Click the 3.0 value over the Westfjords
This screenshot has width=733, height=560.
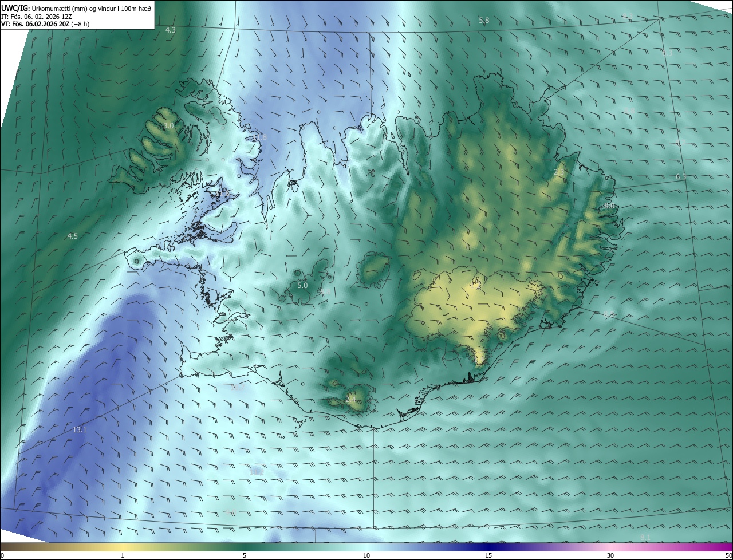coord(168,126)
